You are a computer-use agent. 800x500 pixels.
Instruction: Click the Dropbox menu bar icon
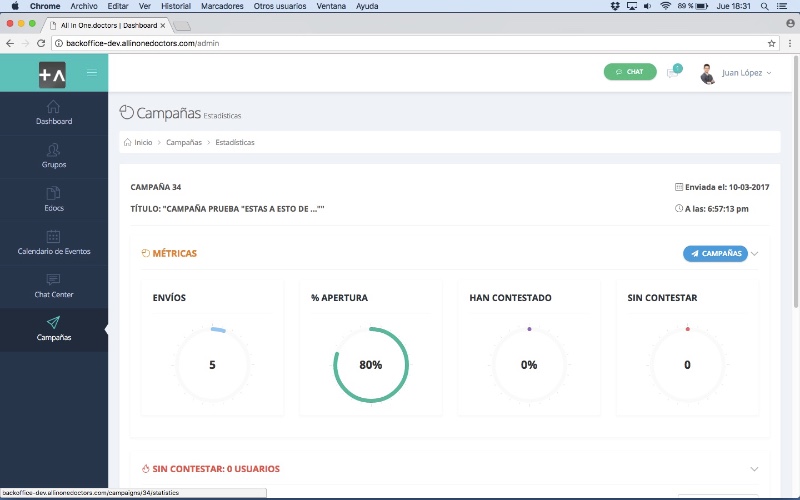point(615,6)
